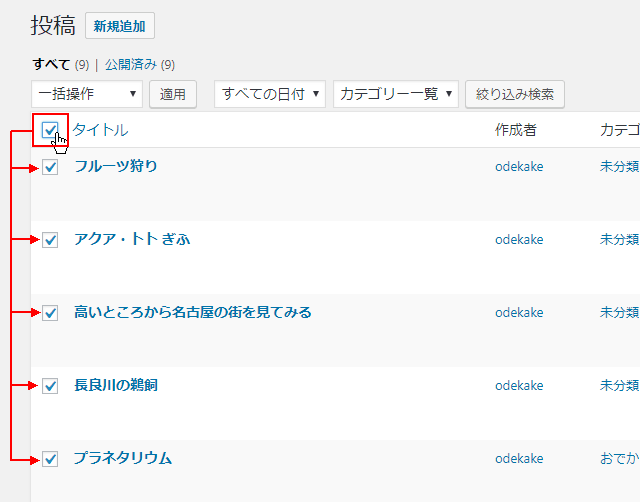Switch to the 公開済み posts view
The height and width of the screenshot is (502, 640).
(x=130, y=65)
